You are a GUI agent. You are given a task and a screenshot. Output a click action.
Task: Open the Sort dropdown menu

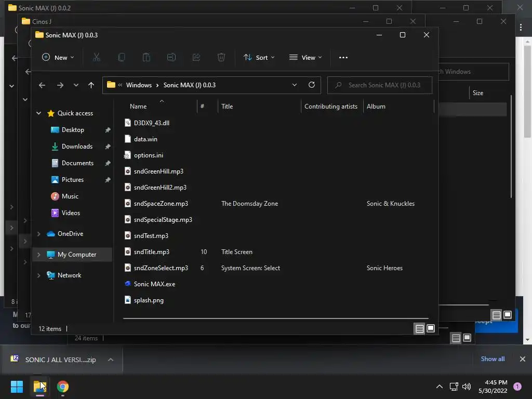tap(259, 57)
